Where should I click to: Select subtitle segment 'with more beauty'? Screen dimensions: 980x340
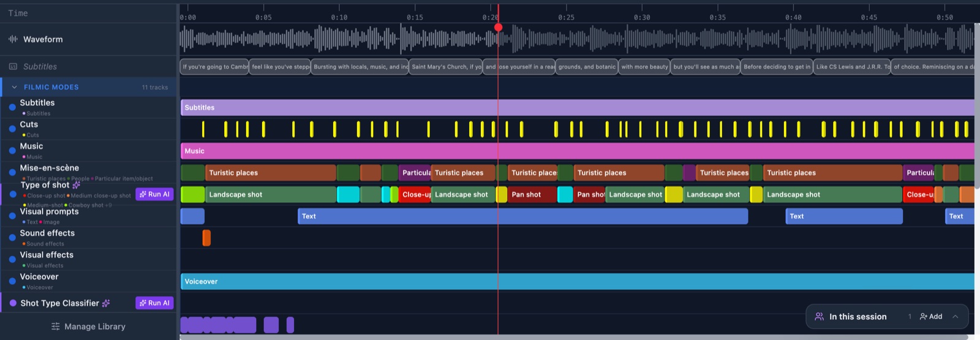pos(644,67)
